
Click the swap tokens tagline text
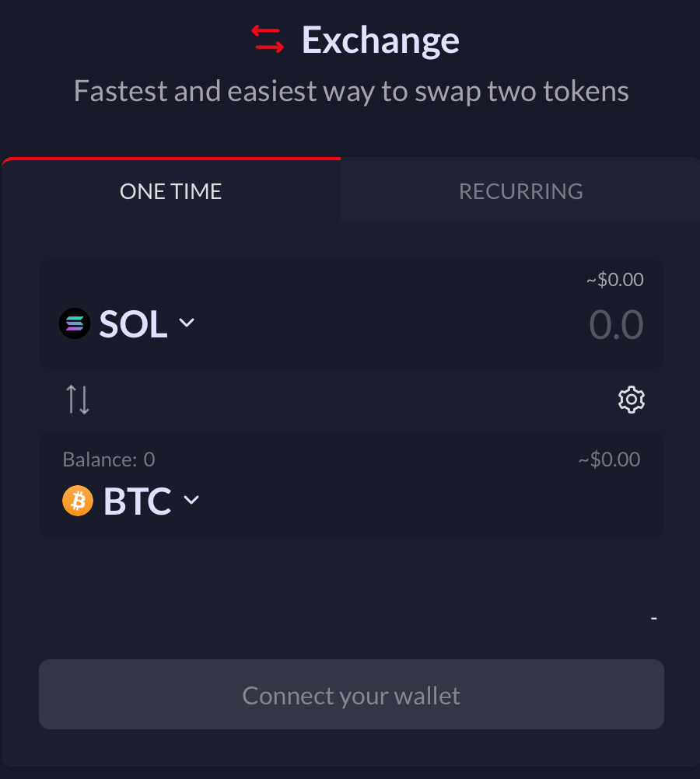coord(351,92)
